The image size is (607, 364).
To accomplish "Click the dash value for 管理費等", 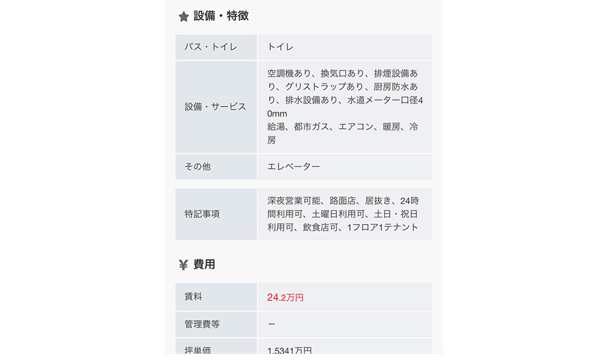I will coord(271,325).
